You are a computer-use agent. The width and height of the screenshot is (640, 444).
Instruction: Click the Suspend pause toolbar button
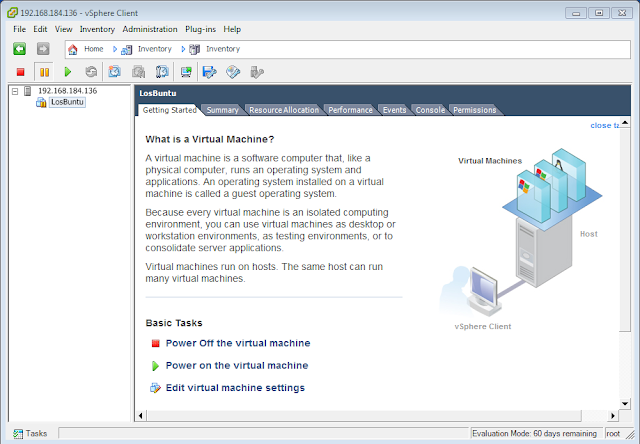pyautogui.click(x=44, y=72)
